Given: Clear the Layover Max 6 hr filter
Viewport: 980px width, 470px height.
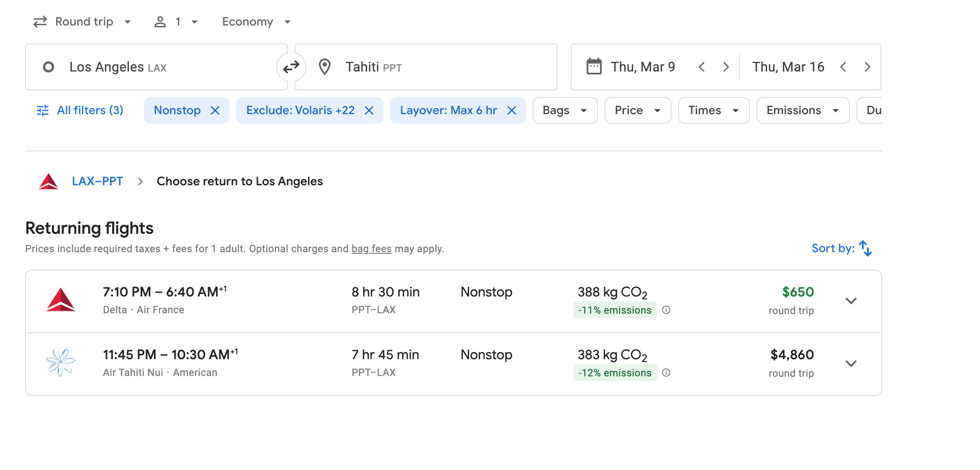Looking at the screenshot, I should (511, 110).
